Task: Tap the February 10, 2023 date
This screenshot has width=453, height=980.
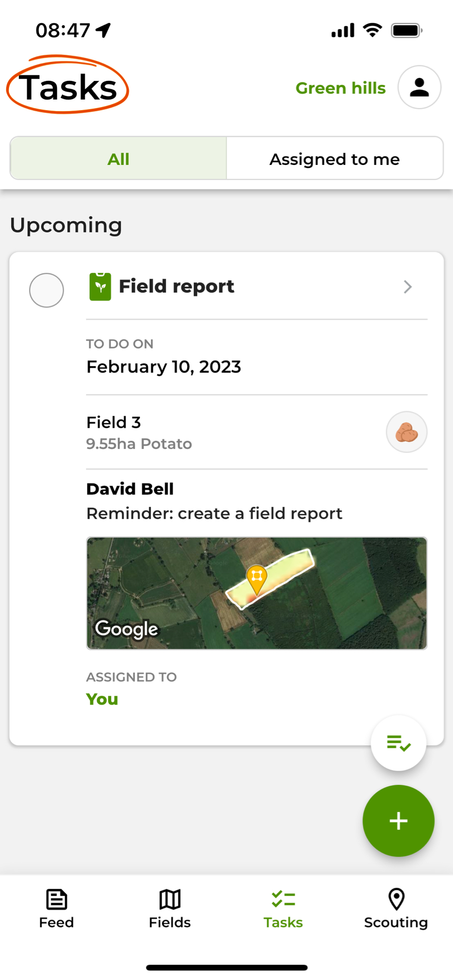Action: pyautogui.click(x=164, y=367)
